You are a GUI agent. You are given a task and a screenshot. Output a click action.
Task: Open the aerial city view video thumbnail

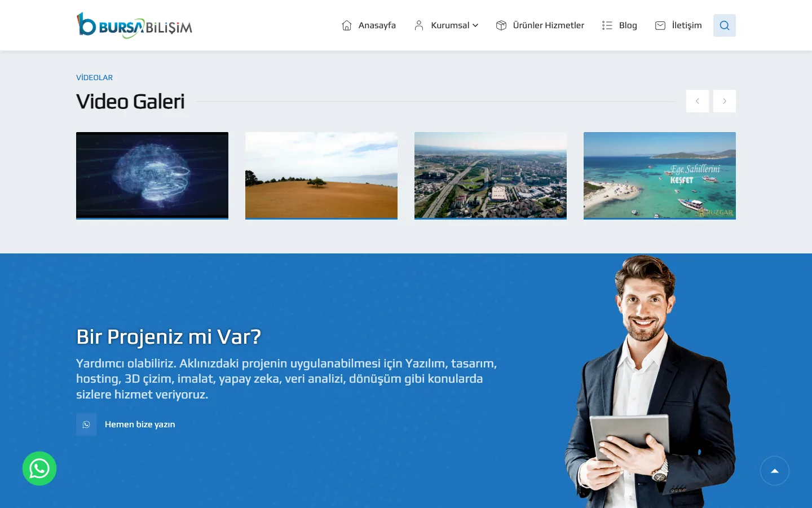(491, 176)
